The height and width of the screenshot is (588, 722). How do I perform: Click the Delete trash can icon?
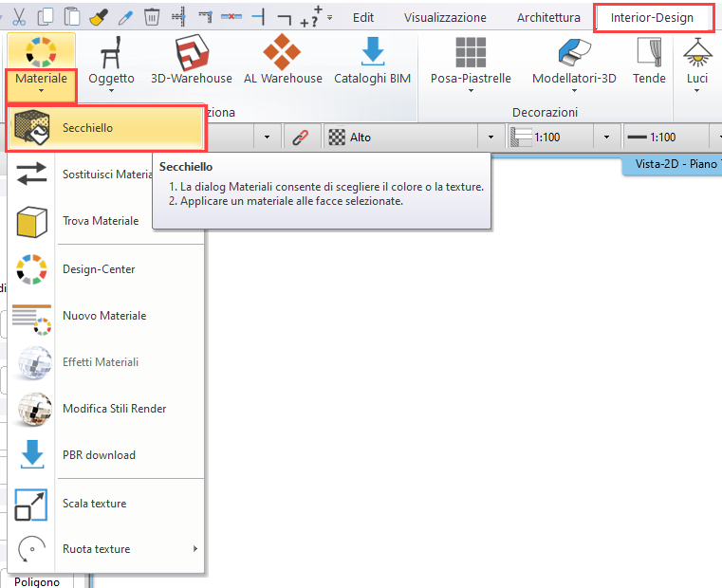click(152, 17)
